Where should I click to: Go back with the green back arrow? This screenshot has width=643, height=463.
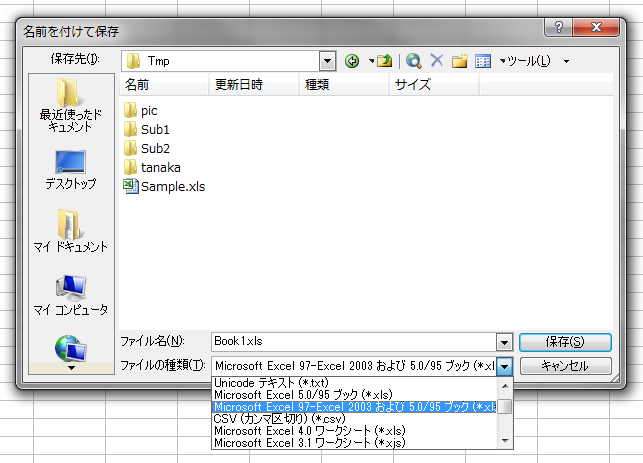352,61
